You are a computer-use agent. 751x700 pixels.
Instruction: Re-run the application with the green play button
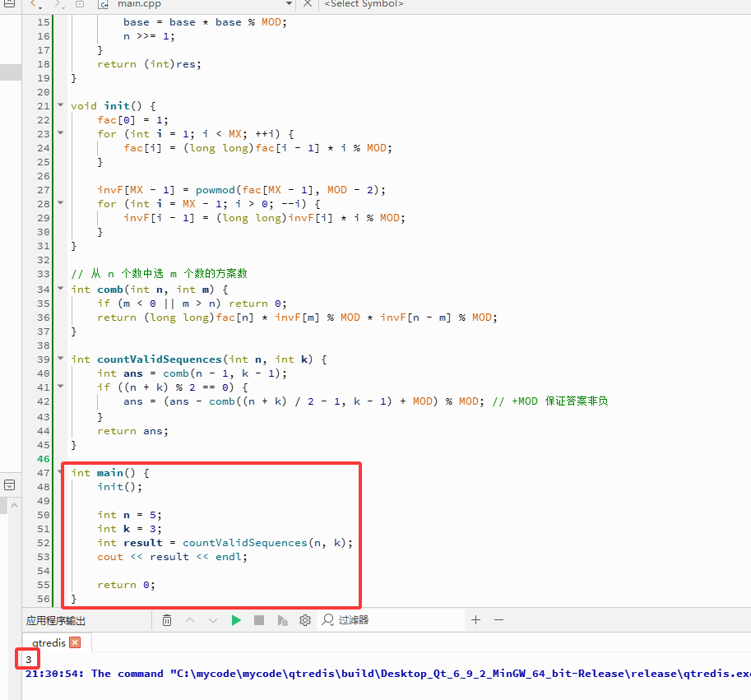[x=236, y=620]
